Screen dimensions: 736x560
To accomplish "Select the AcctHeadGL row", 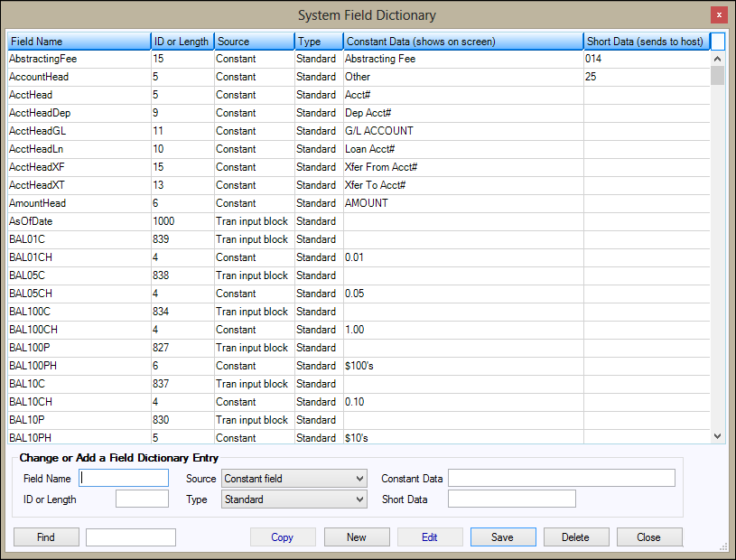I will 359,131.
